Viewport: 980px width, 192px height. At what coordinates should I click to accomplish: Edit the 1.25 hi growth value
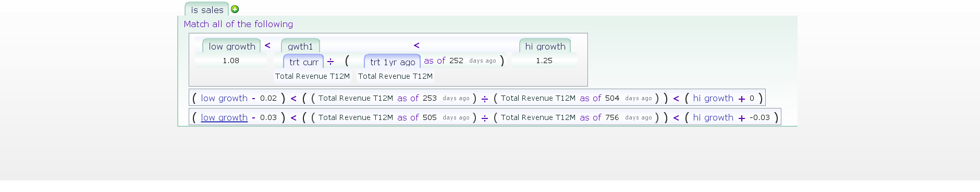tap(544, 61)
